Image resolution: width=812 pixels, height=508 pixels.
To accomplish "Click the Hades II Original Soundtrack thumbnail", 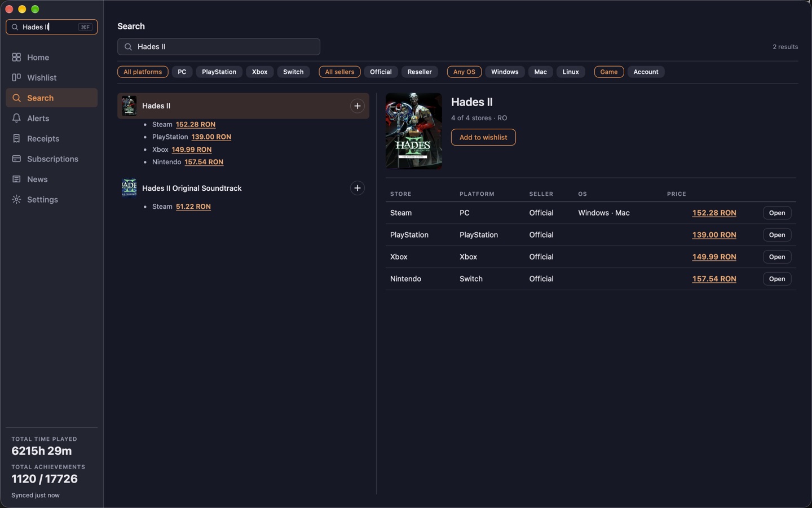I will [129, 188].
